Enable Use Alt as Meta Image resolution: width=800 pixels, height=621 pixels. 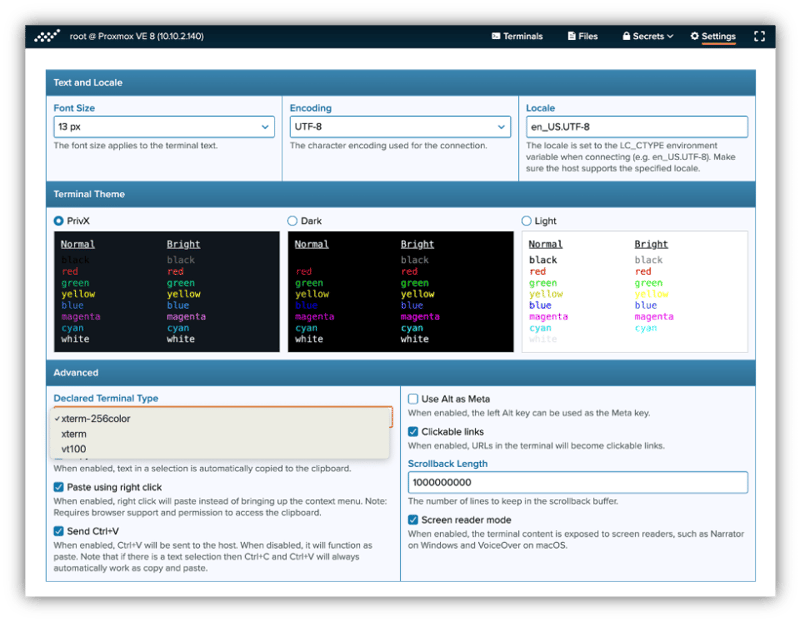[413, 399]
